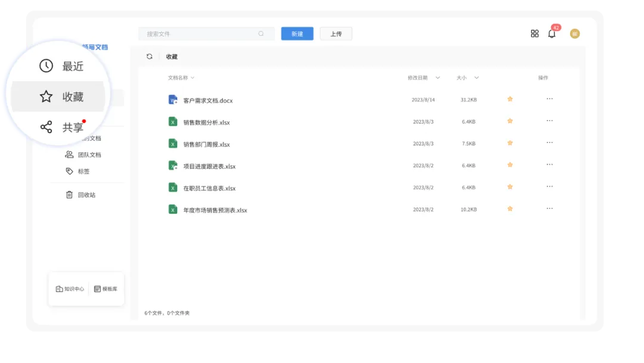Screen dimensions: 644x363
Task: Click the star icon beside 收藏
Action: (x=46, y=97)
